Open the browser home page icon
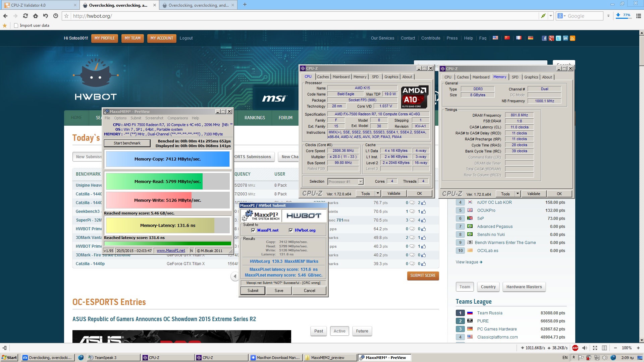Image resolution: width=644 pixels, height=362 pixels. pyautogui.click(x=36, y=16)
